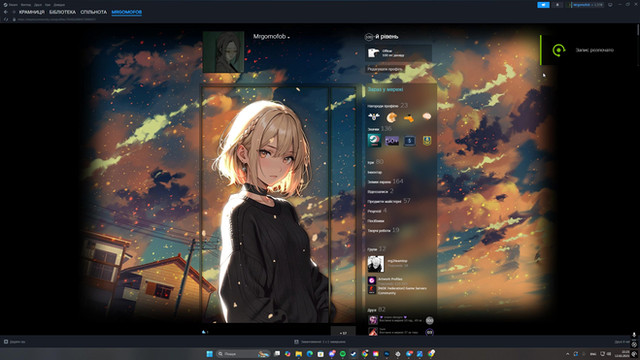Open File Explorer from the taskbar
Screen dimensions: 640x360
299,354
